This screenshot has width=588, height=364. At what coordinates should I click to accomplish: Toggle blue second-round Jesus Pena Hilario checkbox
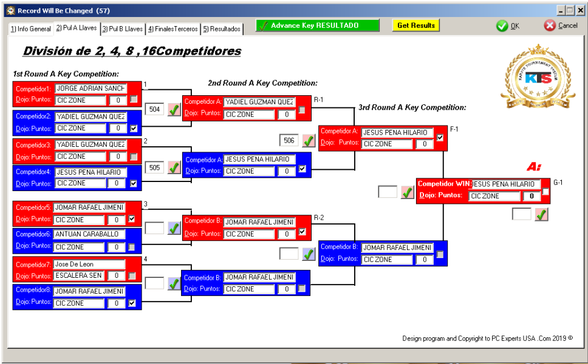coord(303,169)
